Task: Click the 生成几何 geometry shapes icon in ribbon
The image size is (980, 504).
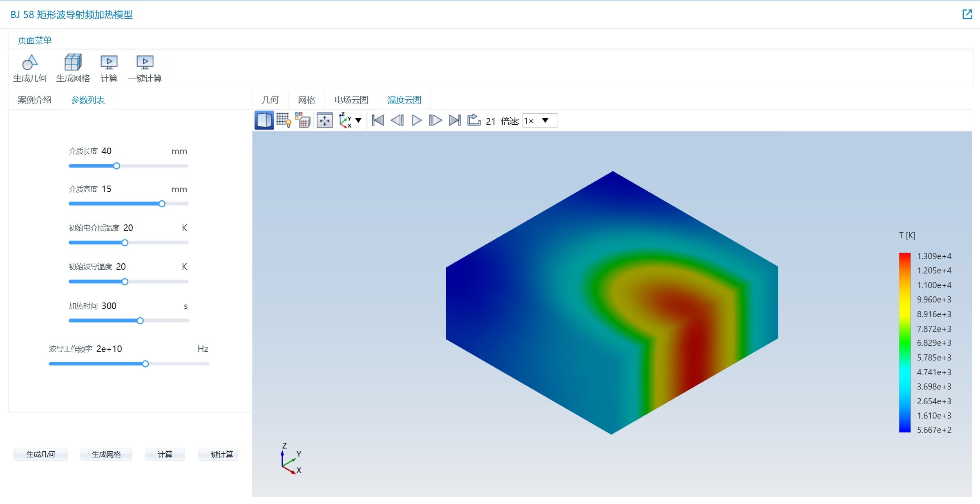Action: click(x=30, y=63)
